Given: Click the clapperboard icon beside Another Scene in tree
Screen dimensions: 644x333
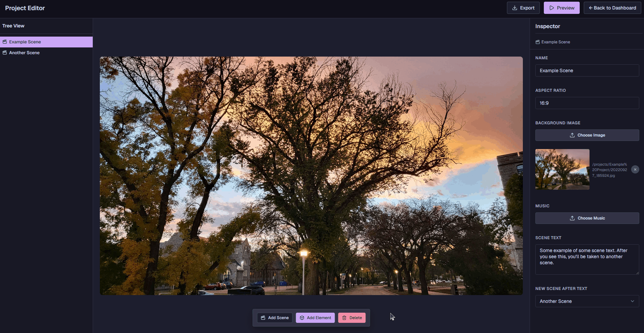Looking at the screenshot, I should coord(5,53).
